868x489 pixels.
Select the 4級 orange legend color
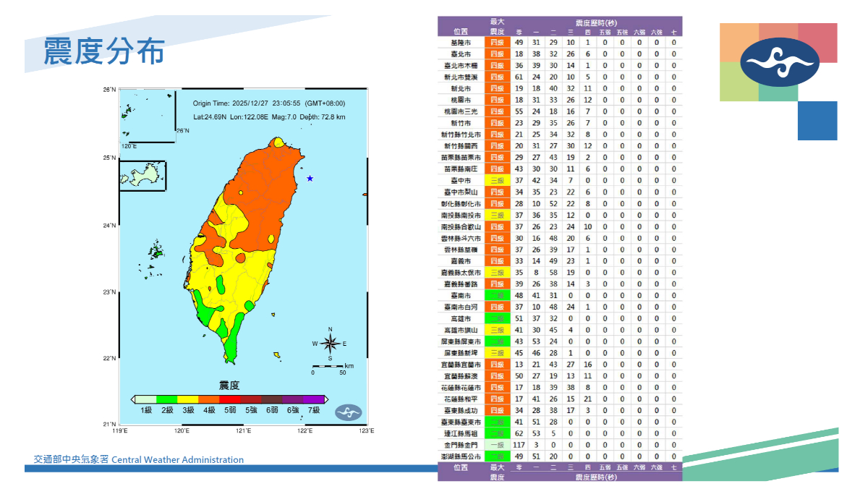(x=209, y=399)
